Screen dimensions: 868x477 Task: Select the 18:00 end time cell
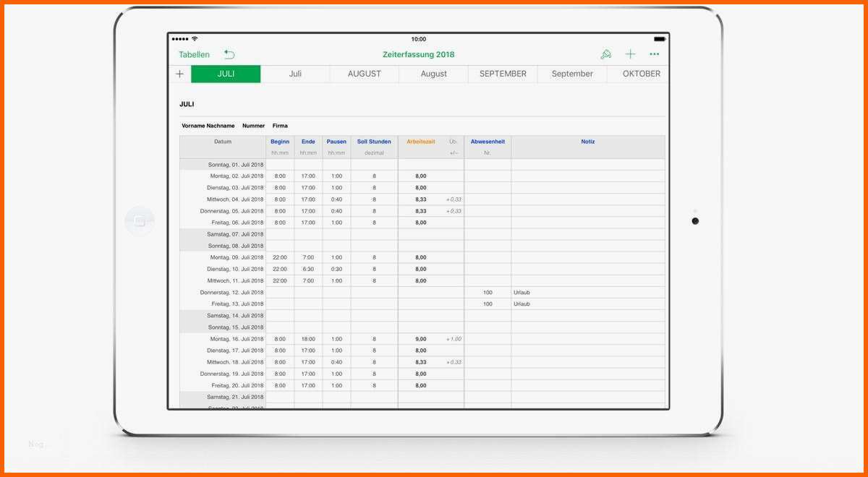(x=308, y=339)
